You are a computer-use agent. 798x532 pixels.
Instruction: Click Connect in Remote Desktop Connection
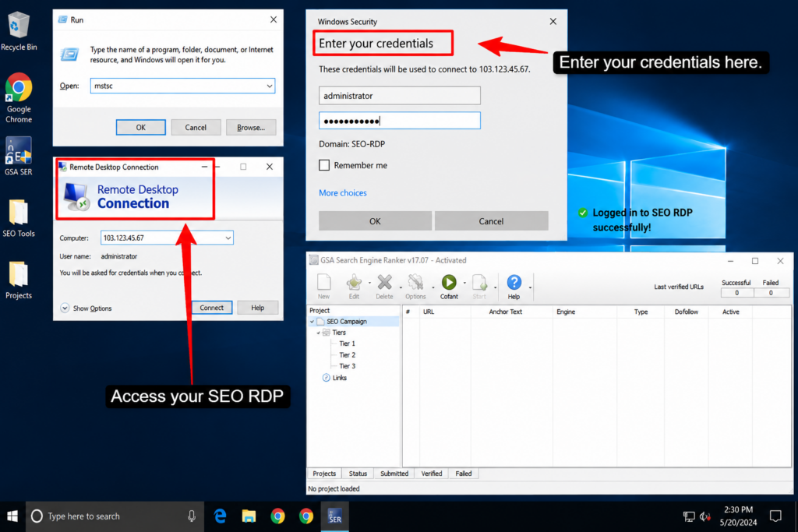click(212, 308)
